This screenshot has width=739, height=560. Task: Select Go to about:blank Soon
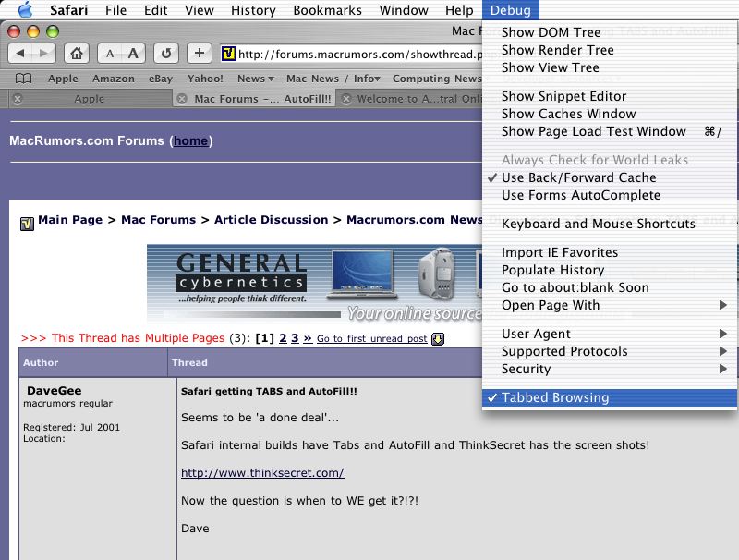pyautogui.click(x=610, y=287)
